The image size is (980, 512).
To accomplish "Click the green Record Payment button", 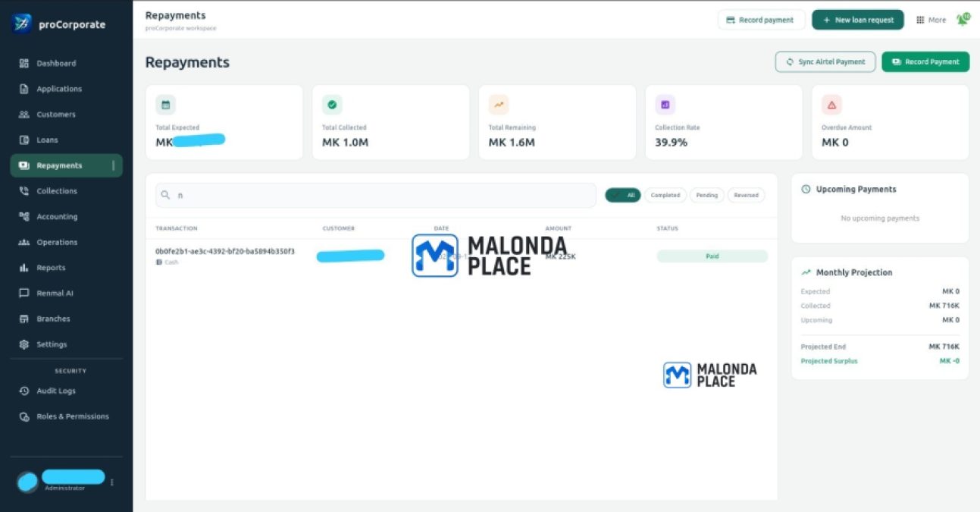I will coord(925,61).
